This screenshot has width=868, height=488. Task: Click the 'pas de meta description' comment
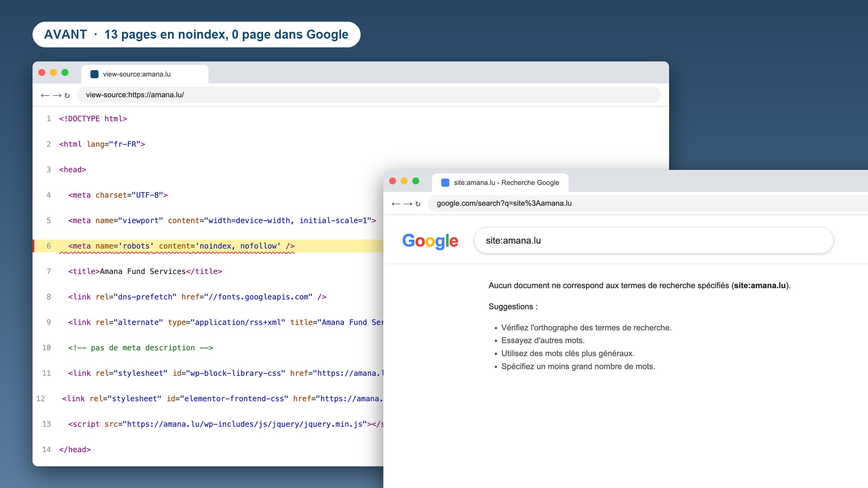141,348
